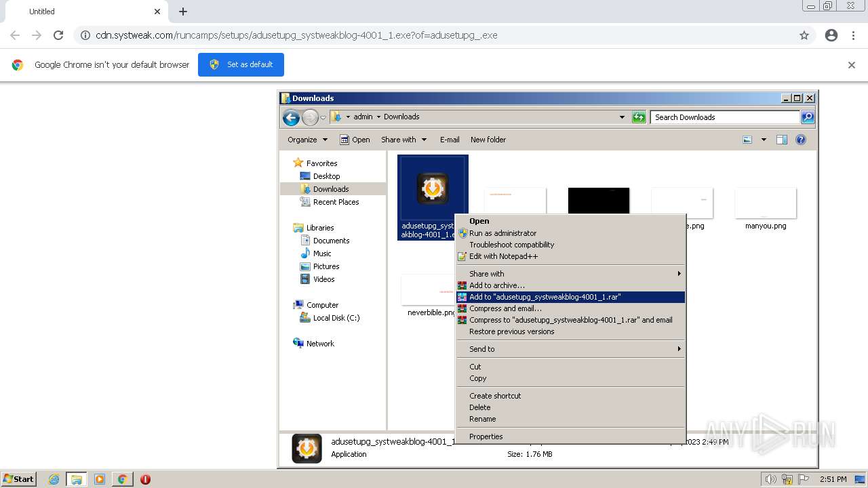Open the Chrome three-dot menu
Screen dimensions: 868x488
click(x=853, y=35)
